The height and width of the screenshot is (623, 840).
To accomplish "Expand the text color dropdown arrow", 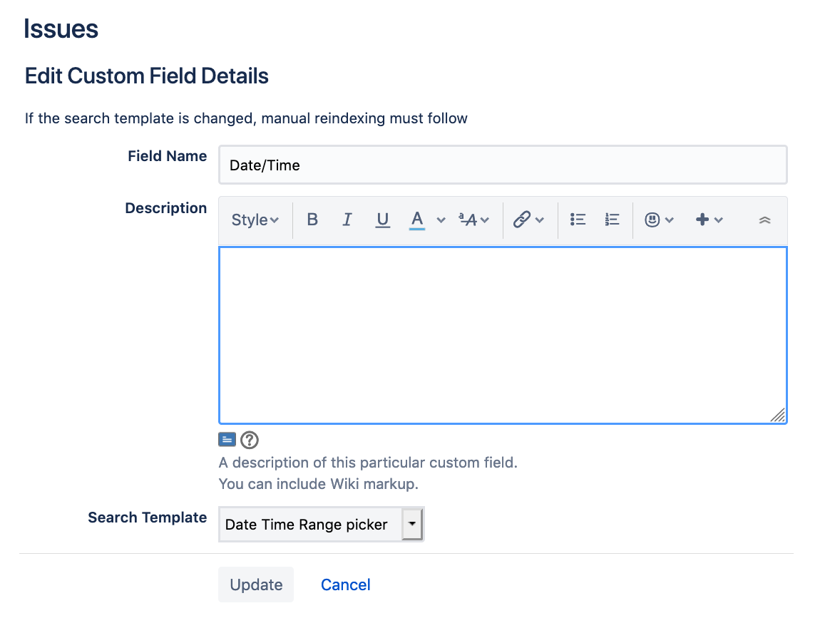I will coord(440,220).
